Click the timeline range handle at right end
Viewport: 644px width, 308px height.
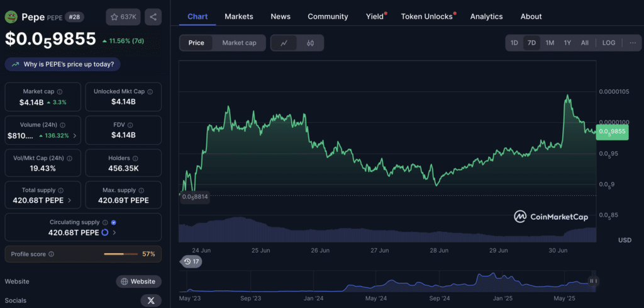click(594, 281)
